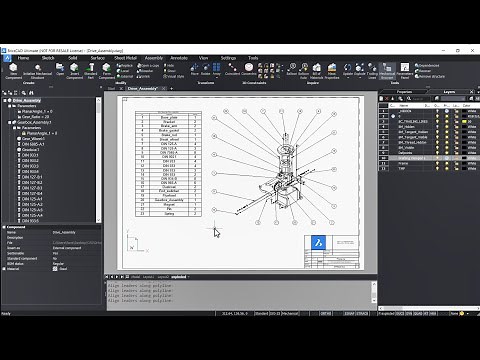Screen dimensions: 480x360
Task: Open the Update tool dropdown arrow
Action: pyautogui.click(x=348, y=78)
